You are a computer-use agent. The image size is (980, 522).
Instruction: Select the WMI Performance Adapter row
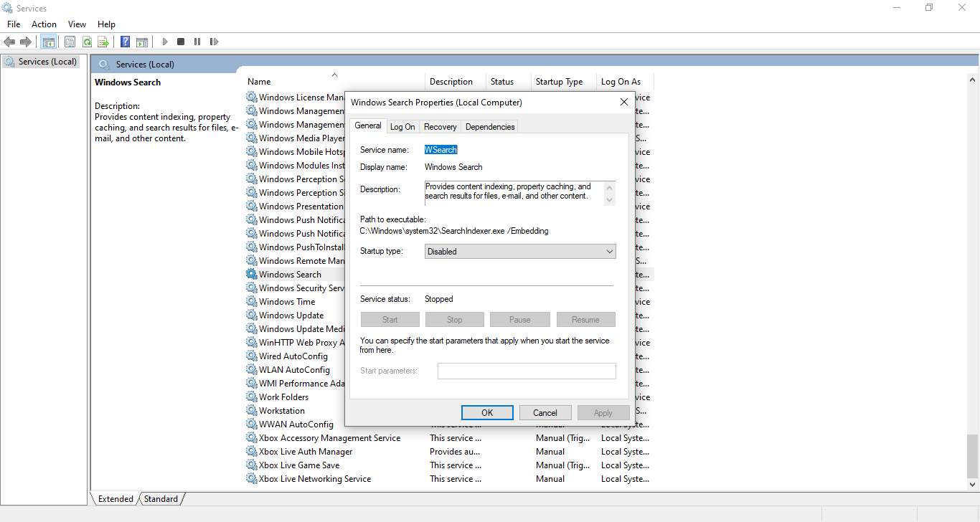(x=296, y=384)
